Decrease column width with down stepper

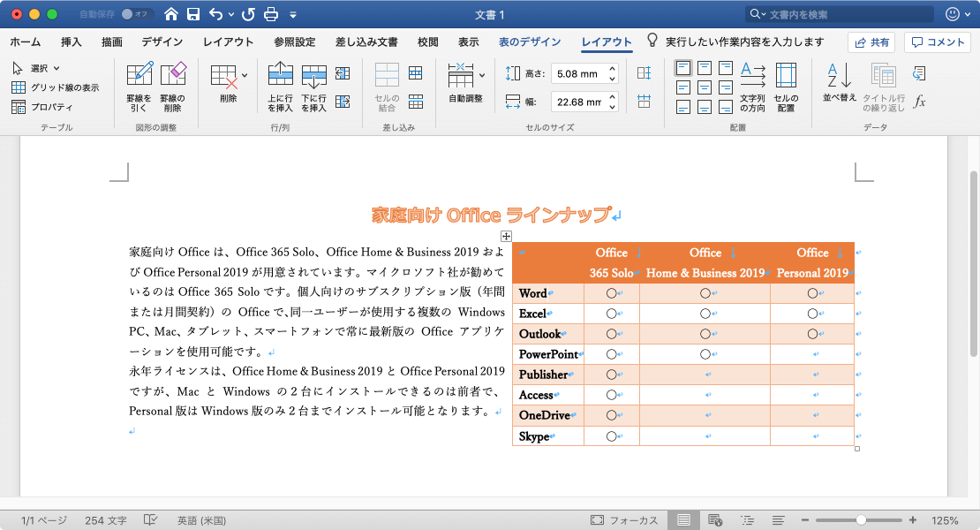[613, 107]
